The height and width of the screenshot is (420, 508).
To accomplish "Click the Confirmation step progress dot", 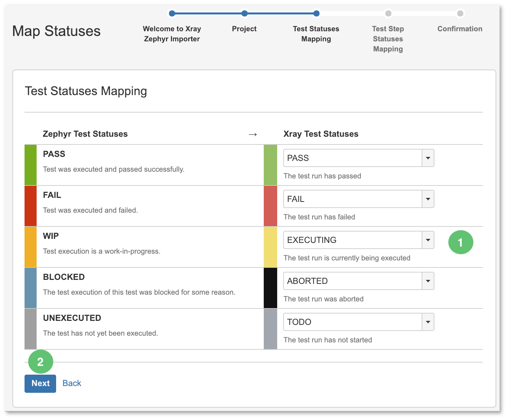I will [x=460, y=13].
